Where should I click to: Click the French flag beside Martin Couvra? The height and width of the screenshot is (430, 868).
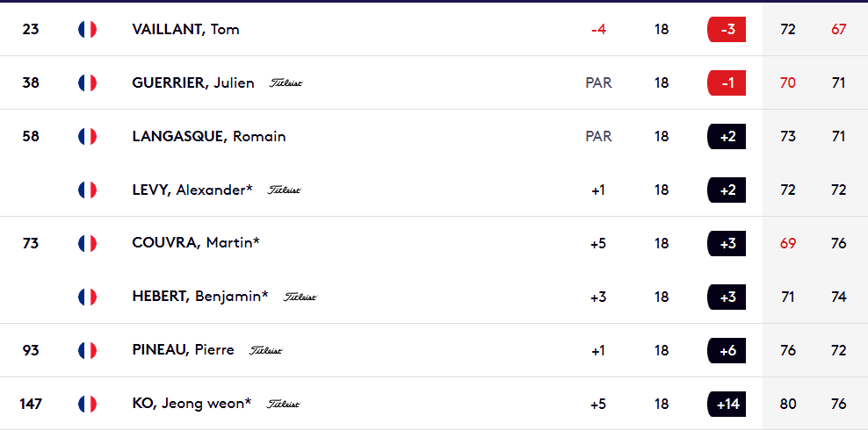tap(88, 243)
